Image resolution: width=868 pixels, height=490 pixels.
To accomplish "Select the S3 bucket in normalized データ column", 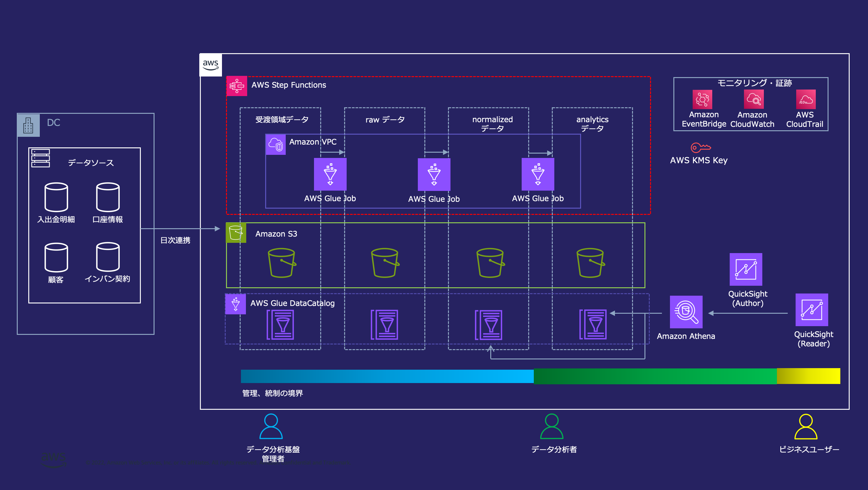I will click(491, 263).
